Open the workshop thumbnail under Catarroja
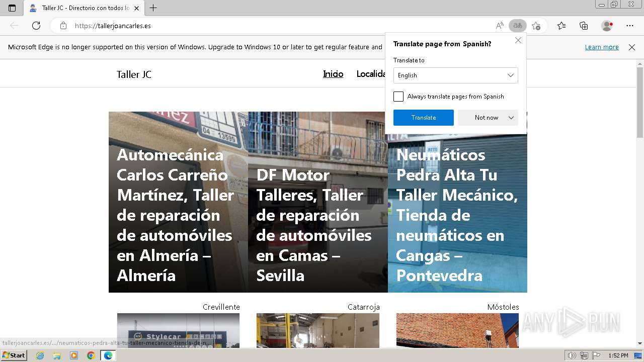 [318, 330]
